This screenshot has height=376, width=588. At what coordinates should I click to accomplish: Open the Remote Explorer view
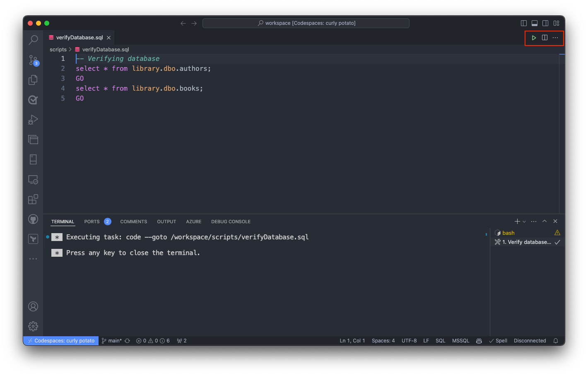coord(33,179)
